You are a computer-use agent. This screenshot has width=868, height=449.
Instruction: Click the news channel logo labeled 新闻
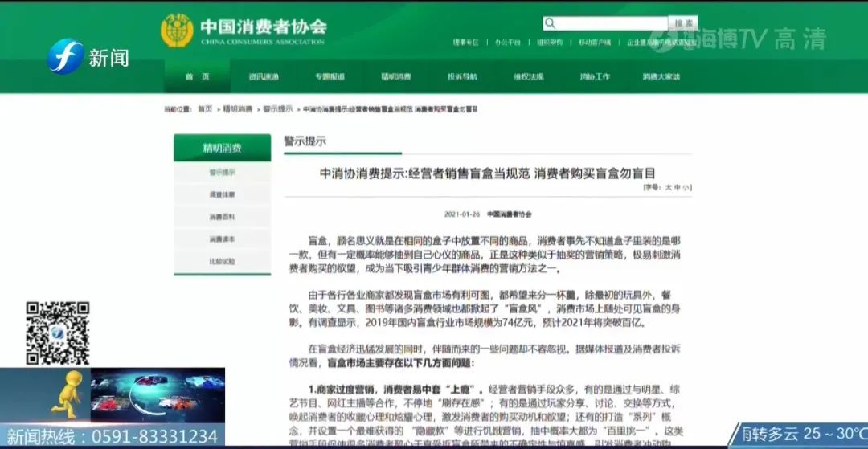(x=88, y=57)
